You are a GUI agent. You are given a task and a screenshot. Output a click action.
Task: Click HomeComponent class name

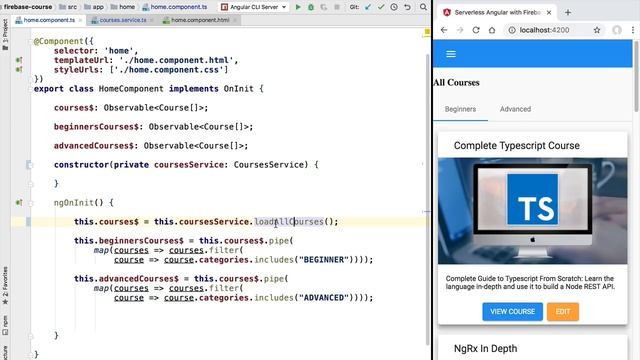[x=131, y=89]
